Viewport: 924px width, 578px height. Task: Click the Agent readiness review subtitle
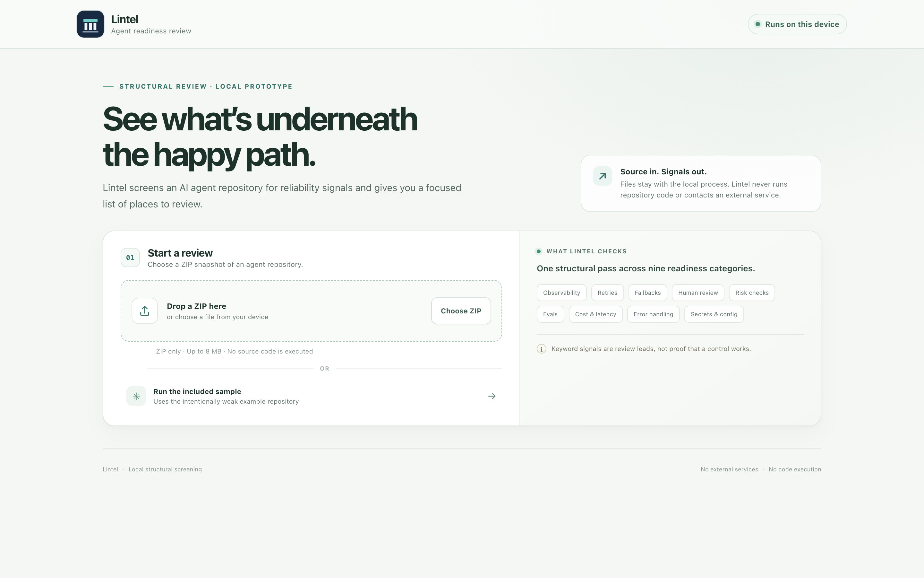pyautogui.click(x=151, y=31)
